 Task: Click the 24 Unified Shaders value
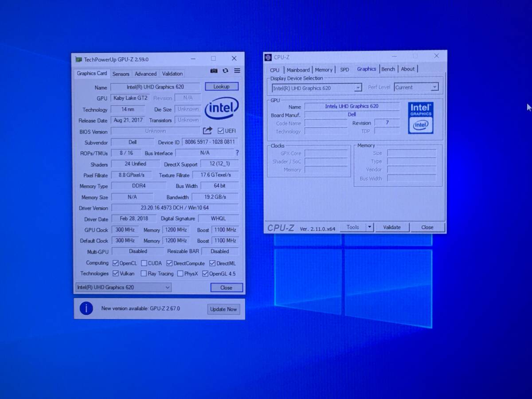[136, 164]
